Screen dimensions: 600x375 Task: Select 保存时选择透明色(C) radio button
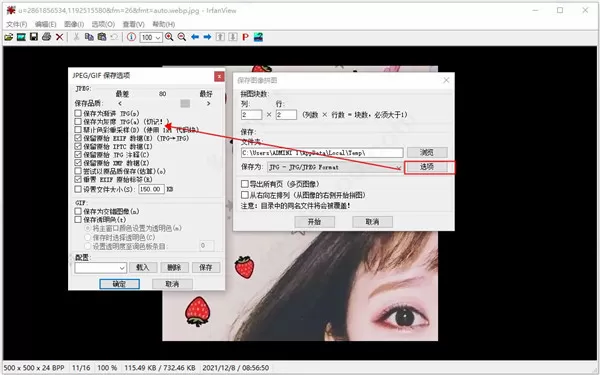point(88,237)
